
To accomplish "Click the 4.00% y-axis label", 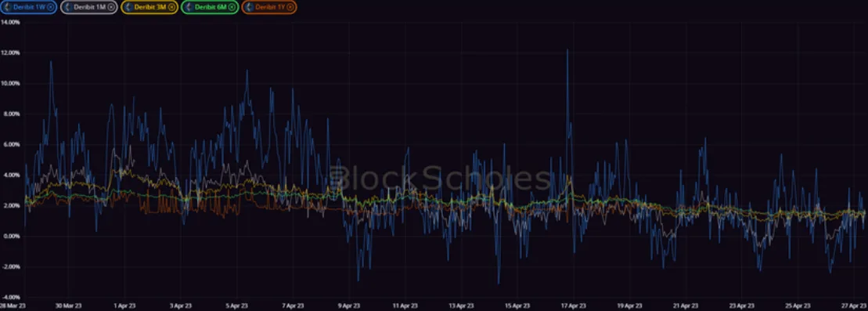I will pyautogui.click(x=11, y=175).
